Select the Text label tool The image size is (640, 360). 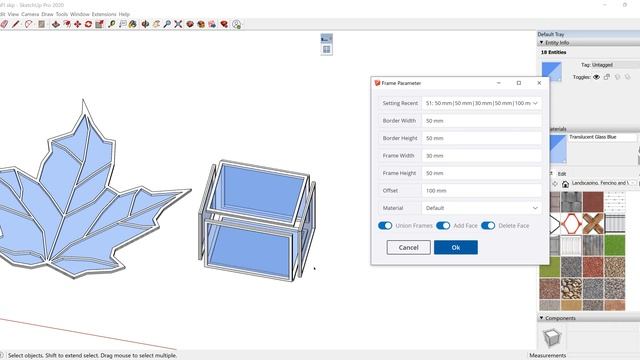122,24
